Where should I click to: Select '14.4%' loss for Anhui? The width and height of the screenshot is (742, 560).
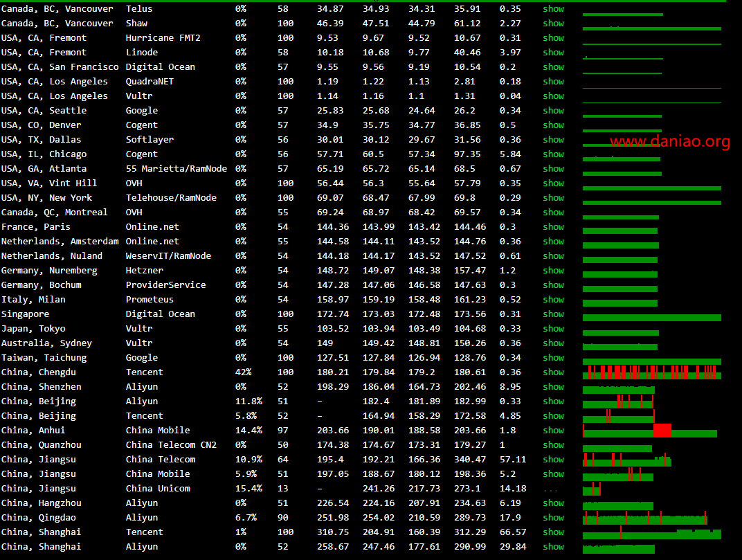tap(248, 431)
